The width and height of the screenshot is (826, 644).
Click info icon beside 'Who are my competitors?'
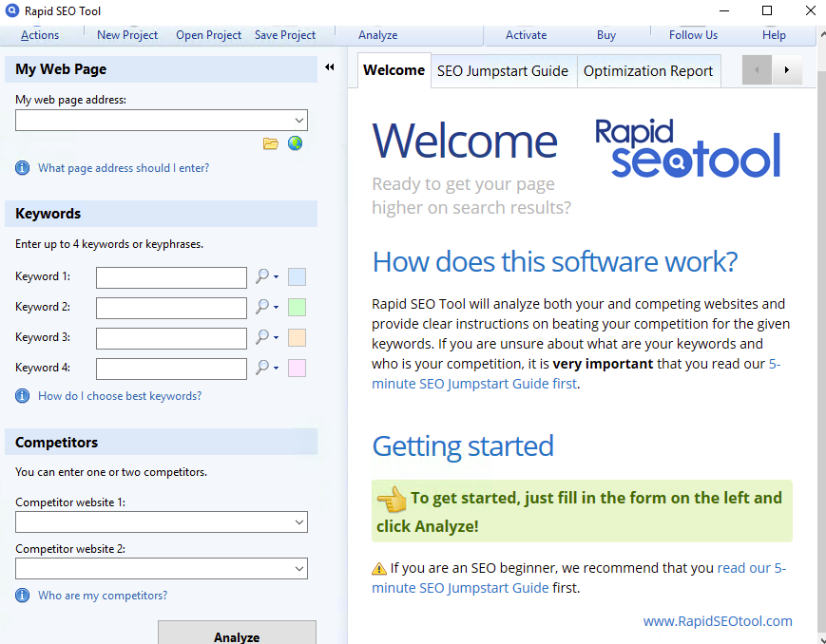tap(22, 595)
